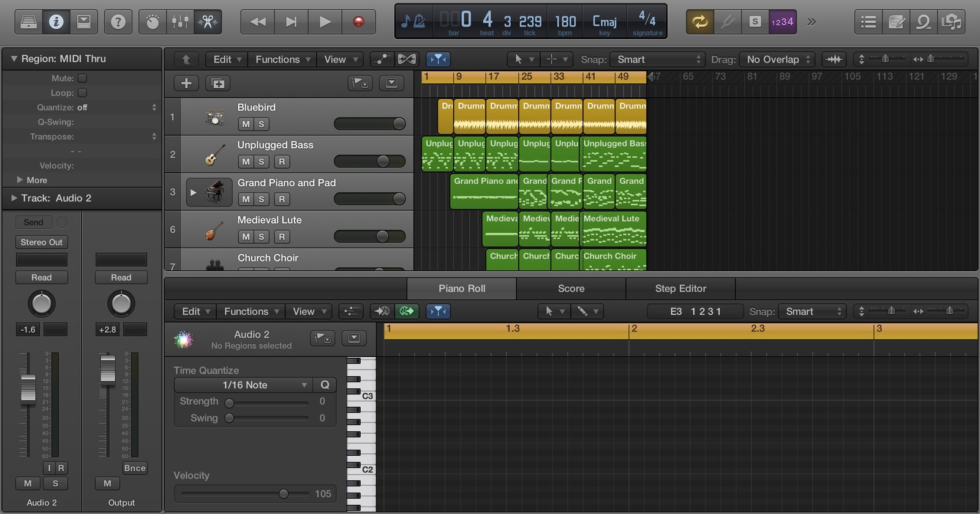Click the Rewind transport button
The width and height of the screenshot is (980, 514).
tap(258, 22)
